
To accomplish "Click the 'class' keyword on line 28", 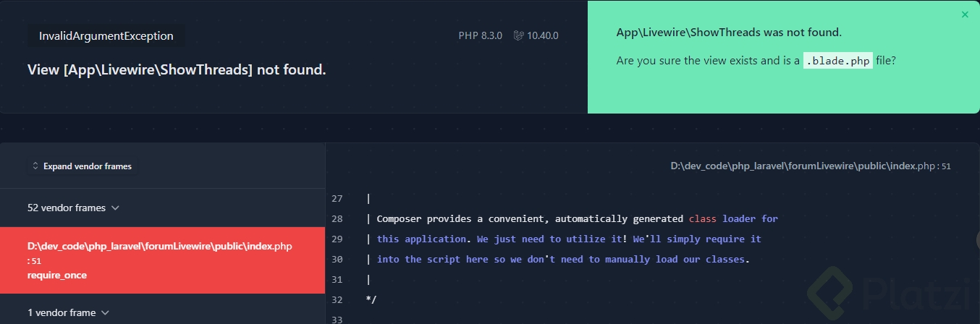I will 702,218.
